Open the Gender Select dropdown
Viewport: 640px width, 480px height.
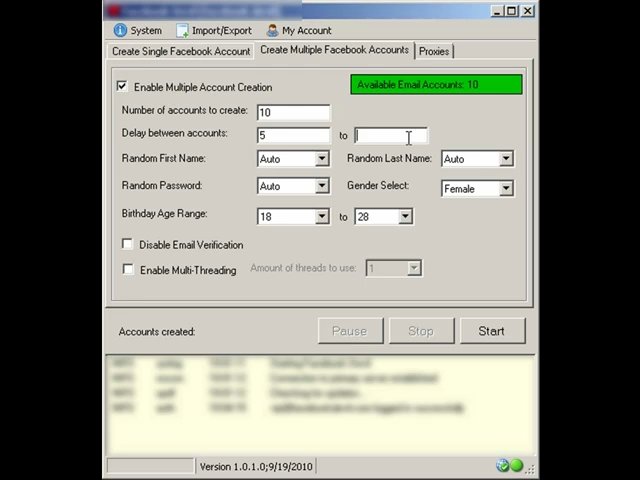pyautogui.click(x=506, y=188)
